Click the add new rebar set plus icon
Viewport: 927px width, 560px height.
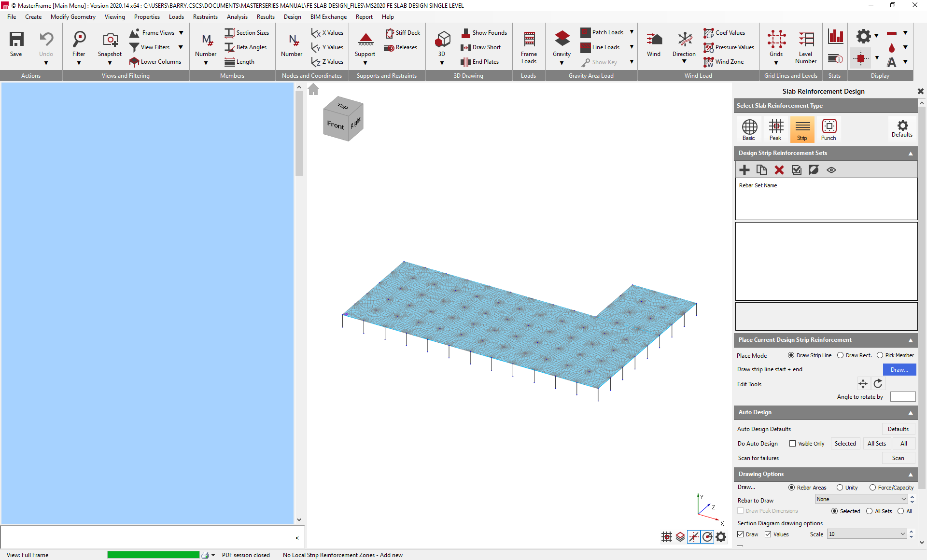(744, 170)
